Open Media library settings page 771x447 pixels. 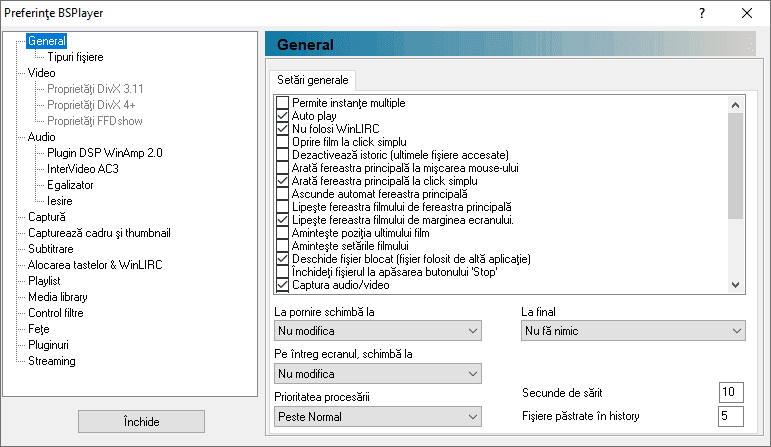point(58,297)
